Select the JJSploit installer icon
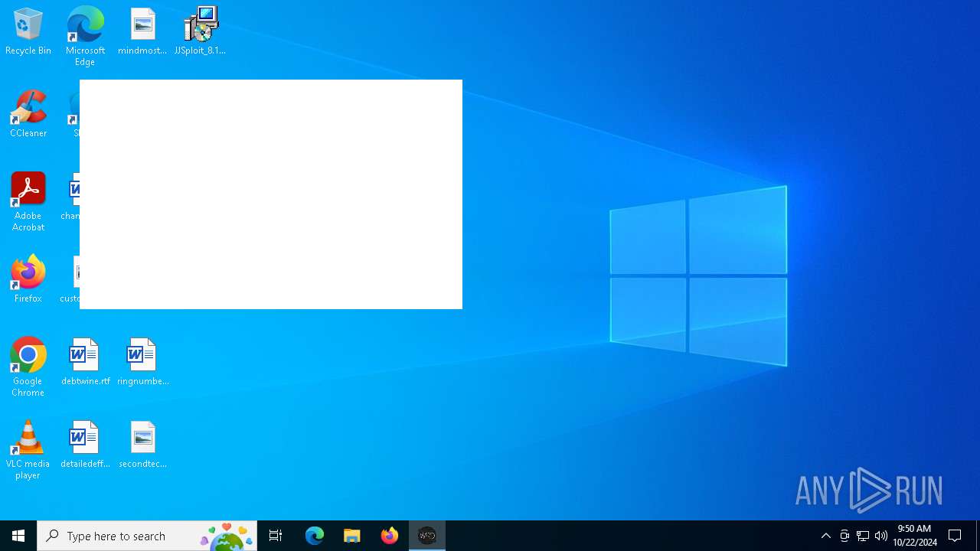Viewport: 980px width, 551px height. (200, 32)
